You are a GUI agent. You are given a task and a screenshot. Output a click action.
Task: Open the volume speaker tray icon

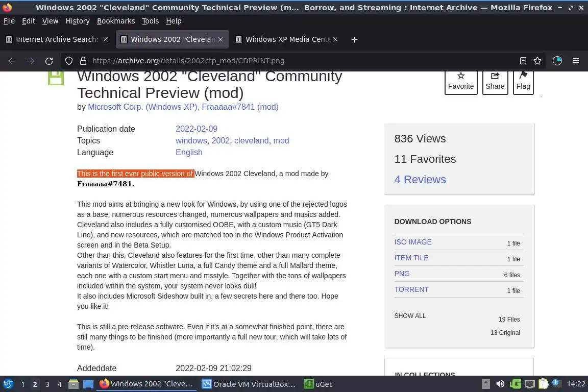(x=500, y=384)
